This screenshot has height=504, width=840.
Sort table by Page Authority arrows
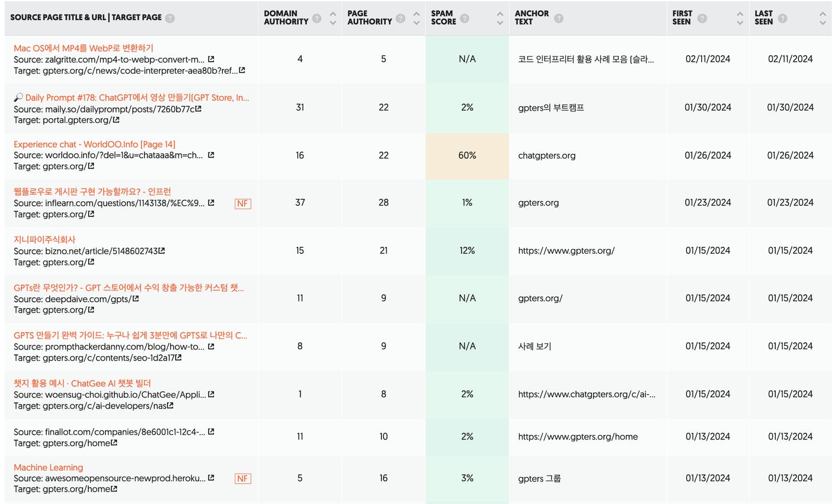point(417,18)
